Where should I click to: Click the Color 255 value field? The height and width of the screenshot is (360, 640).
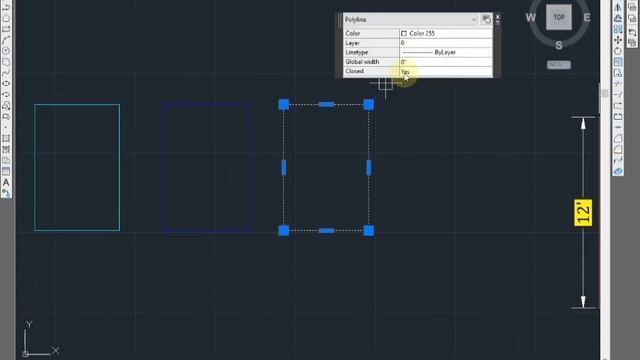pyautogui.click(x=446, y=33)
